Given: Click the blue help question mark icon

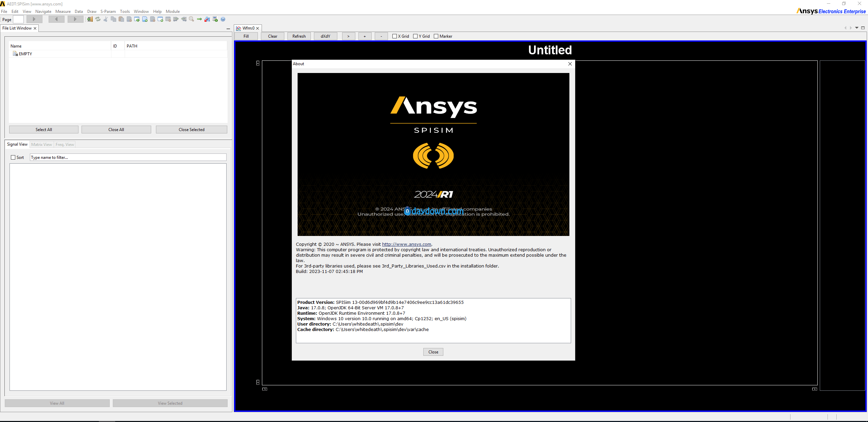Looking at the screenshot, I should point(223,19).
